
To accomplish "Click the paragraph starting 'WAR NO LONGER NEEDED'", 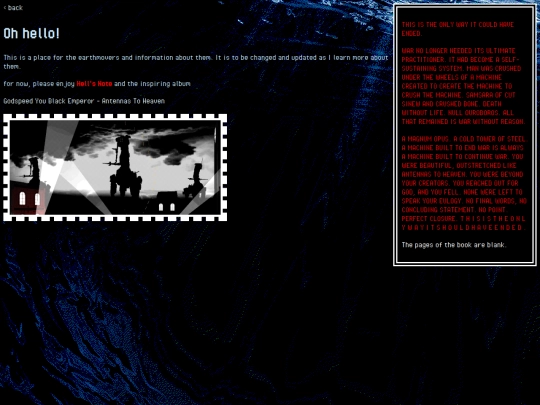I will coord(464,86).
